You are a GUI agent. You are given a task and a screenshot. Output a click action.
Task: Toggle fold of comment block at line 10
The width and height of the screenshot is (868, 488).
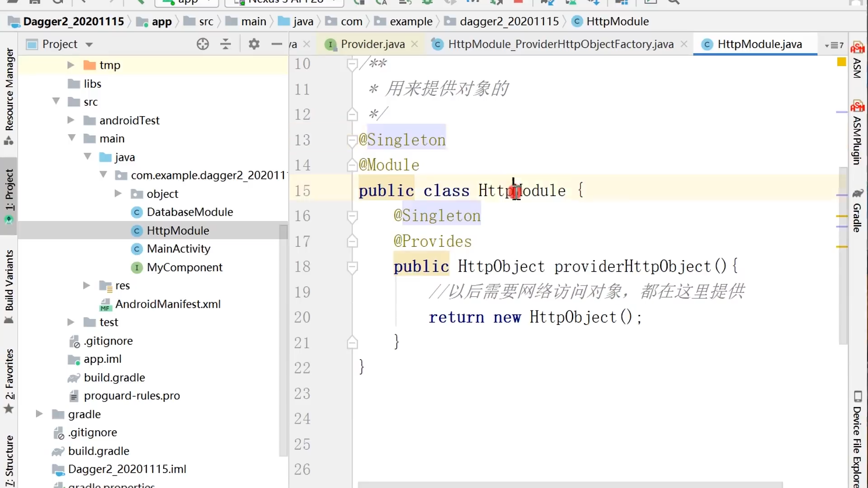pos(352,64)
